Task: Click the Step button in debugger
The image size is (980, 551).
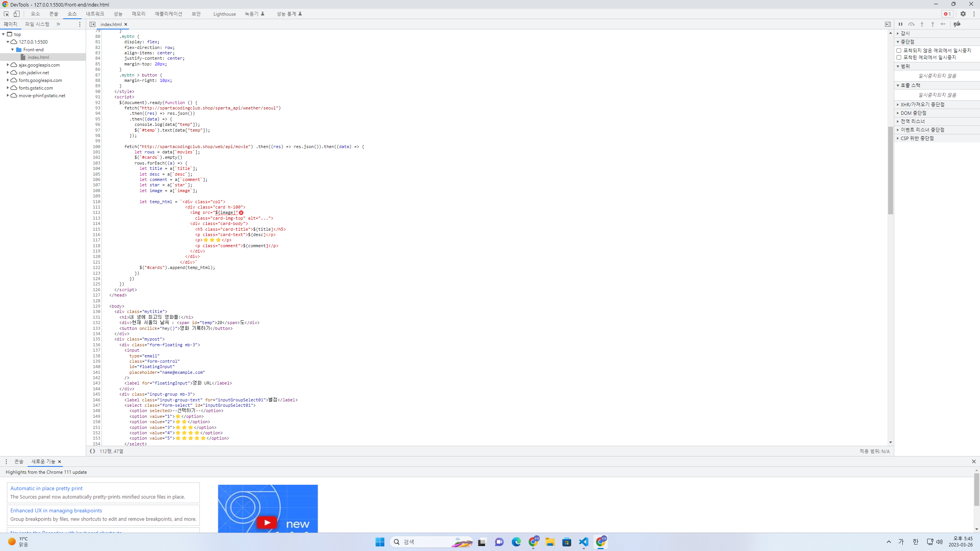Action: tap(943, 24)
